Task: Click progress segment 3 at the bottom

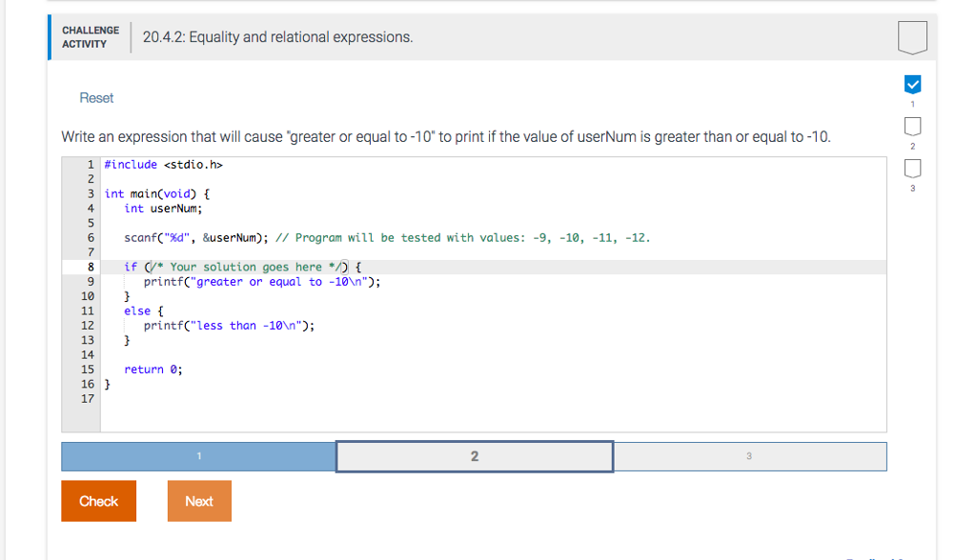Action: 750,456
